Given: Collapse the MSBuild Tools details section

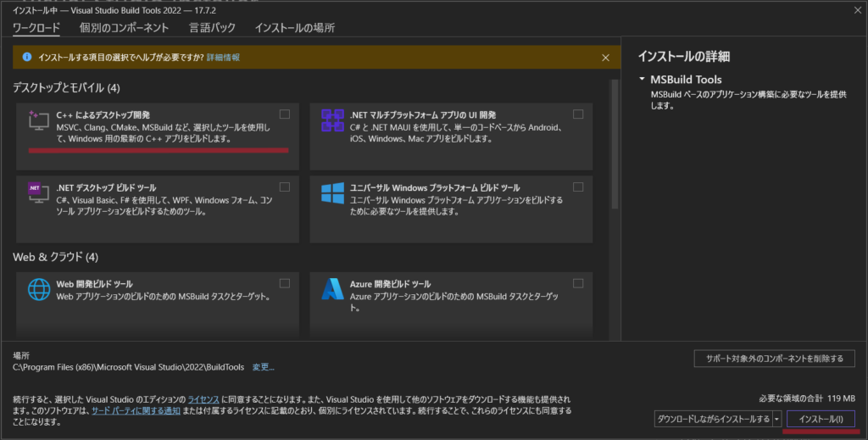Looking at the screenshot, I should 643,79.
